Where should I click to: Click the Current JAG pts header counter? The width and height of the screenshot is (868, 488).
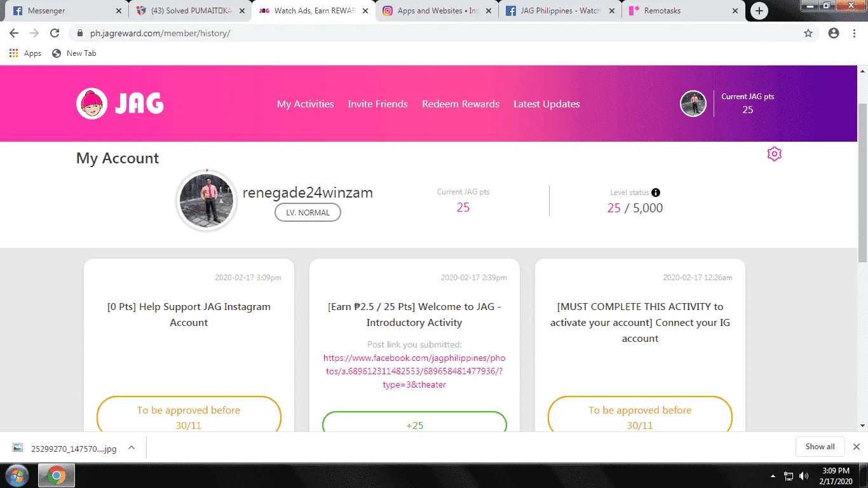[748, 104]
